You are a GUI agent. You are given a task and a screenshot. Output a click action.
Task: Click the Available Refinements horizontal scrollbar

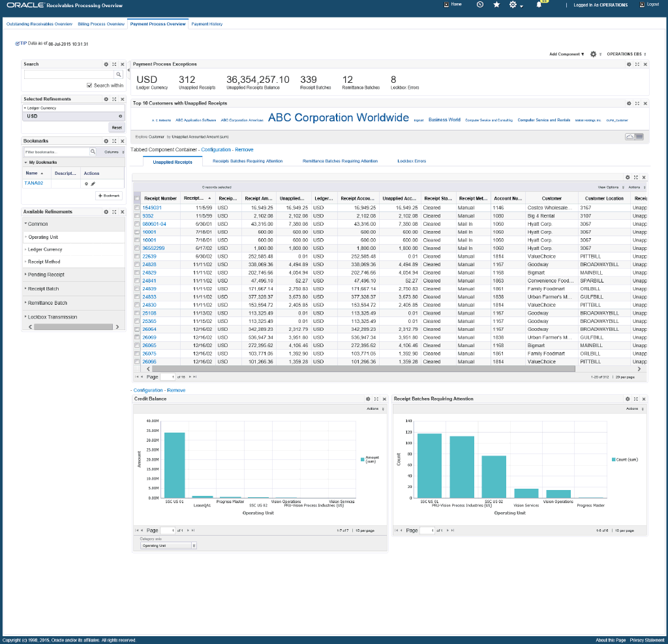pos(73,327)
